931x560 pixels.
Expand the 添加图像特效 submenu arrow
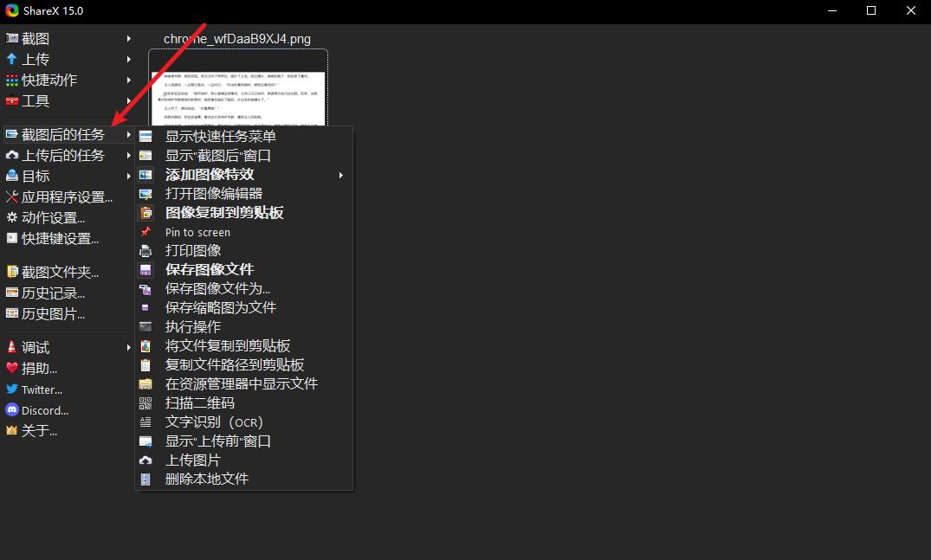point(341,175)
